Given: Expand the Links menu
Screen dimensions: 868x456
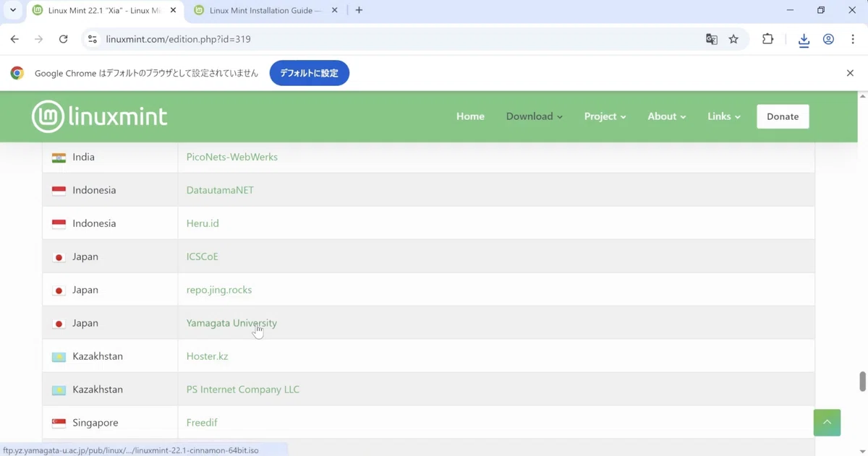Looking at the screenshot, I should pos(723,116).
